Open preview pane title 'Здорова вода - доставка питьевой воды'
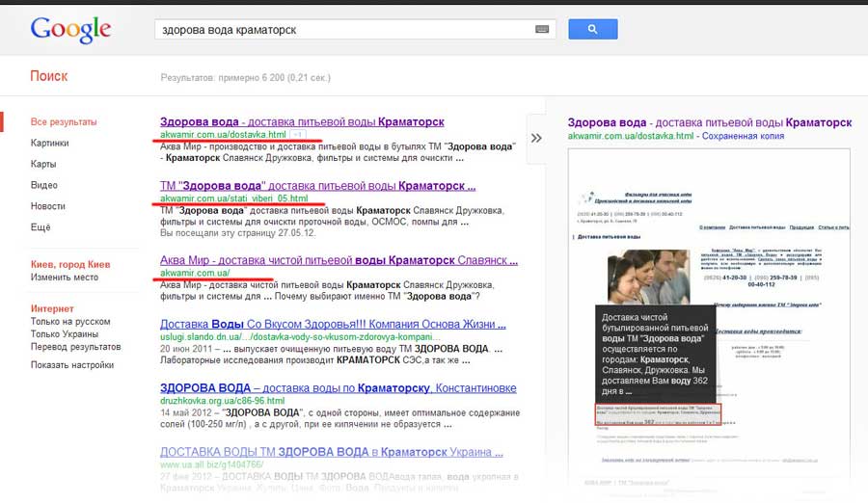This screenshot has width=868, height=503. tap(710, 122)
